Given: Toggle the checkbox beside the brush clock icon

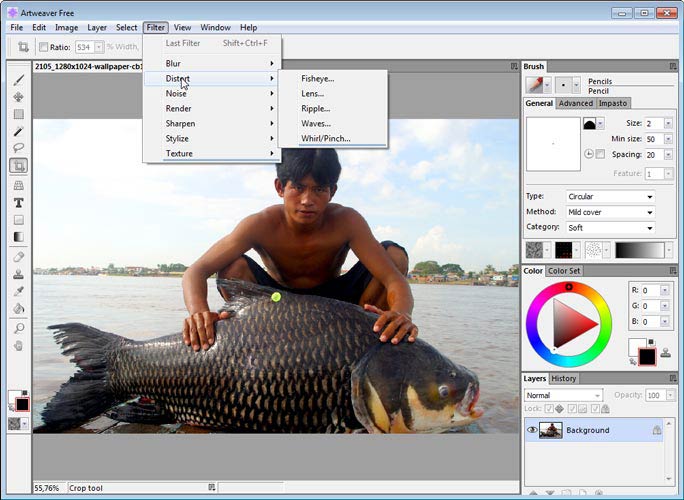Looking at the screenshot, I should coord(600,154).
